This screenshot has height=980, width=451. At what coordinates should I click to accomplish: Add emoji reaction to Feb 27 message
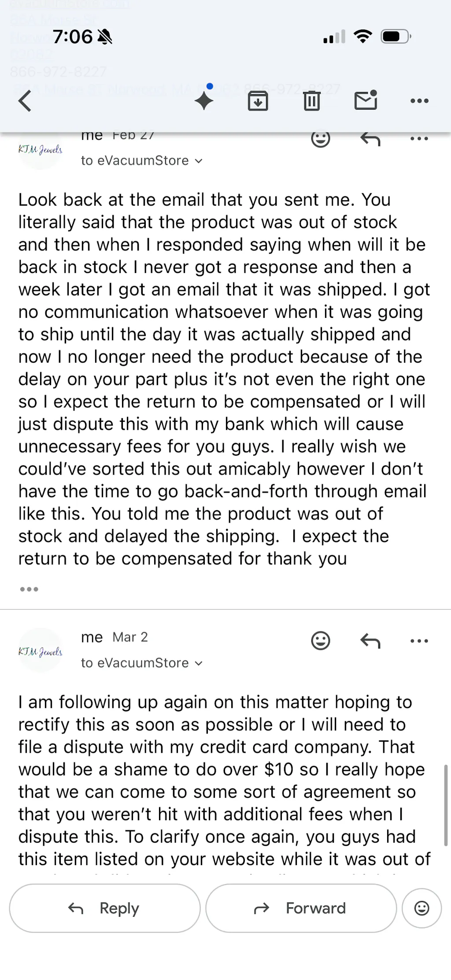tap(320, 139)
